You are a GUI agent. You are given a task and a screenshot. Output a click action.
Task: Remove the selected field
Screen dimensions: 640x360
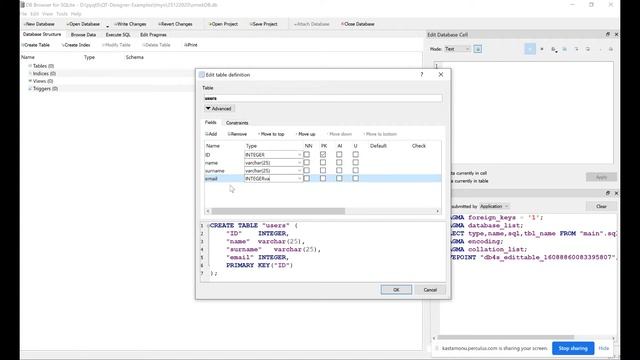coord(237,134)
